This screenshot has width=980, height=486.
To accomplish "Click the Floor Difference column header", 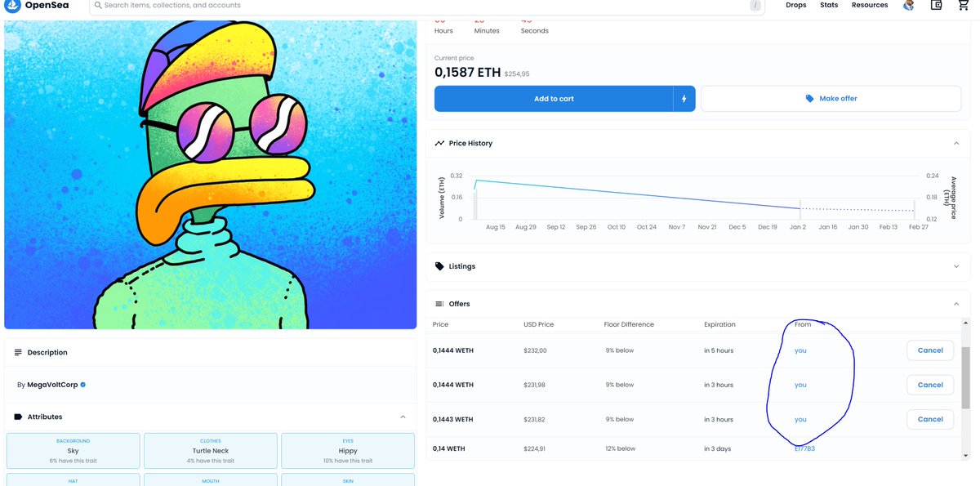I will point(629,324).
